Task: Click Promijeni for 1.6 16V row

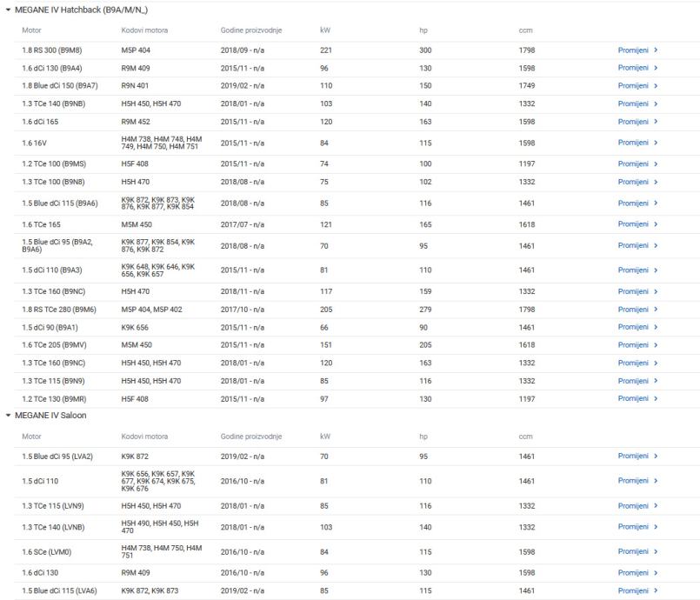Action: click(633, 143)
